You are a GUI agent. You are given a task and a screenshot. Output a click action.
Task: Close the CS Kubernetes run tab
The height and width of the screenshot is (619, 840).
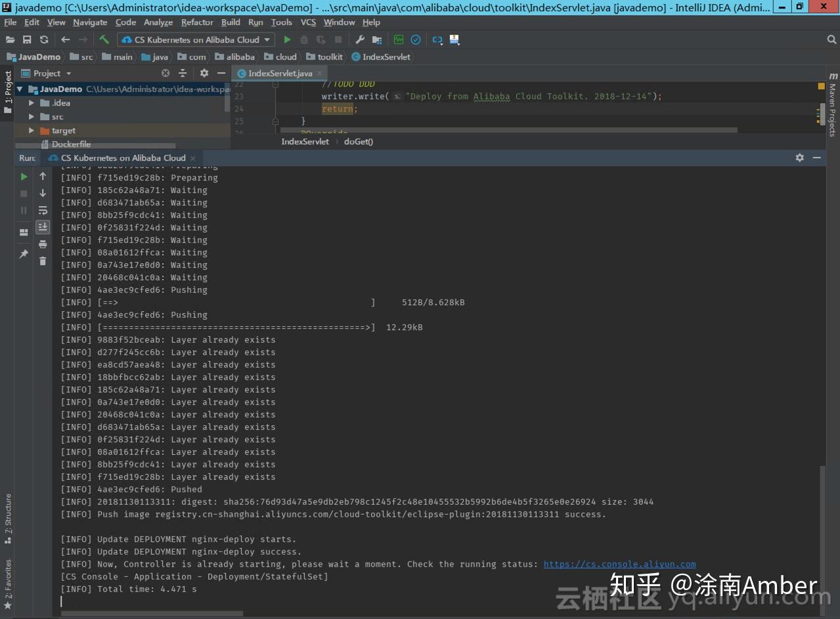[192, 158]
